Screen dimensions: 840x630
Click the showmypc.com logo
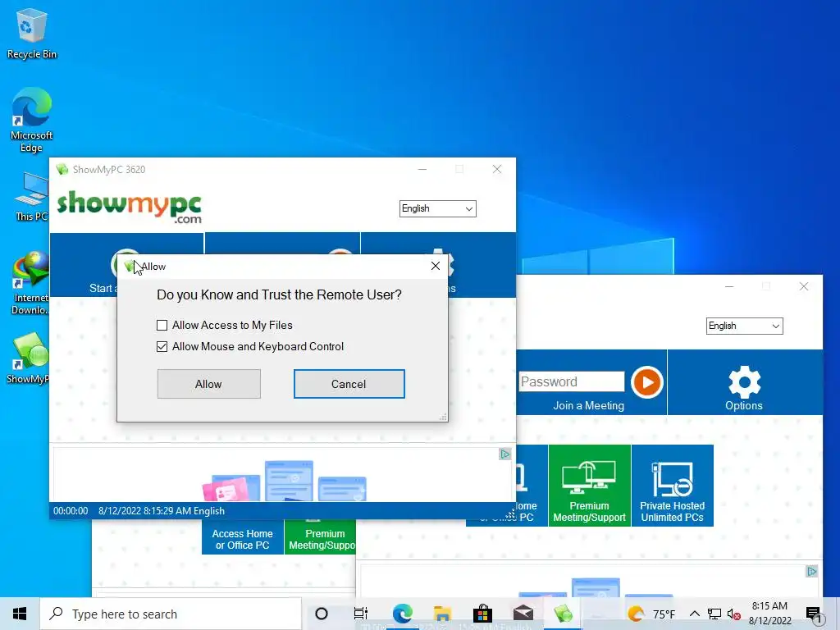[129, 207]
